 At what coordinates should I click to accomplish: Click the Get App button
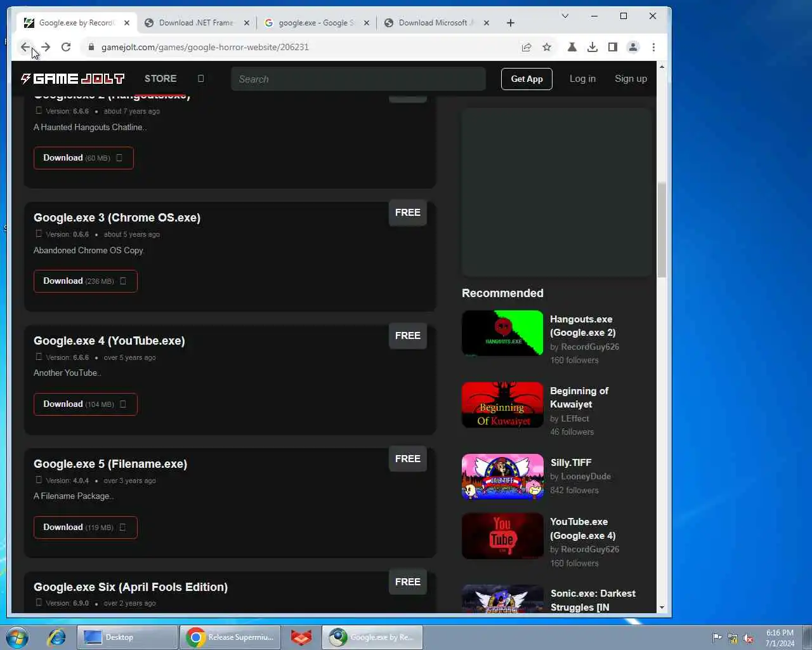(527, 79)
